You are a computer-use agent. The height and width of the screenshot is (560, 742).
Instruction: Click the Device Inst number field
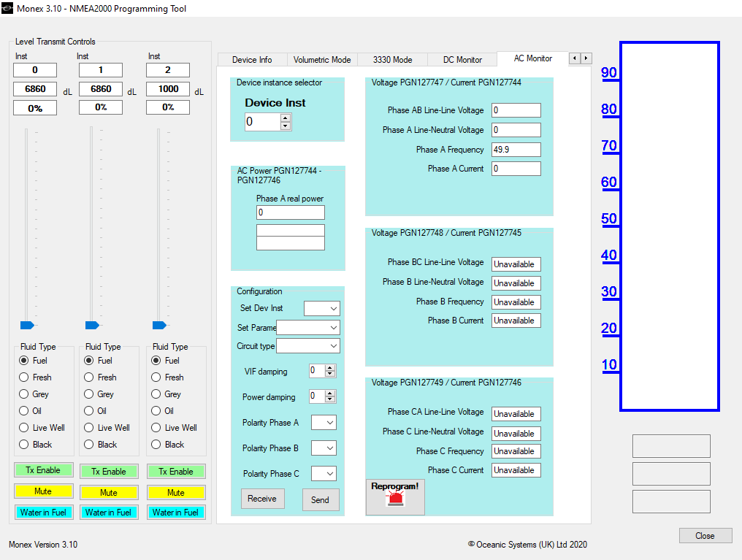click(263, 122)
